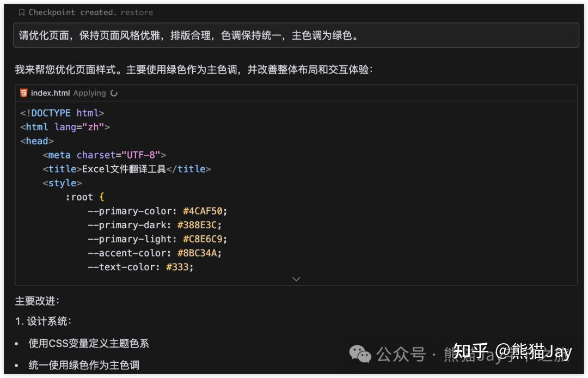Click the Applying spinner icon
The width and height of the screenshot is (588, 378).
tap(113, 93)
